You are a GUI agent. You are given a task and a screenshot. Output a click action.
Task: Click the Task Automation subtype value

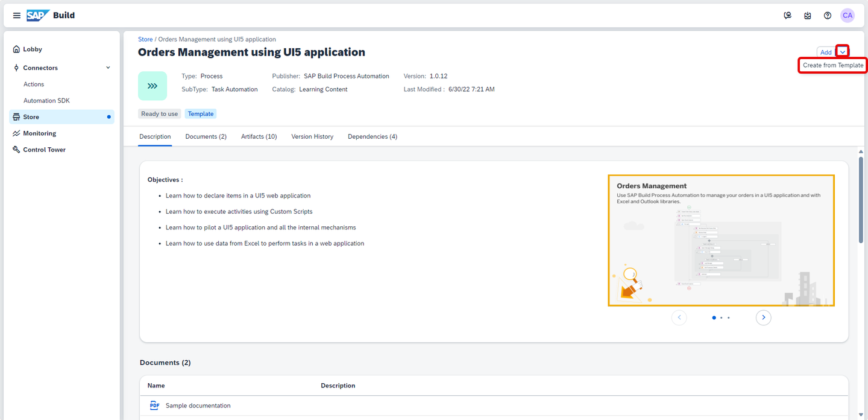234,89
